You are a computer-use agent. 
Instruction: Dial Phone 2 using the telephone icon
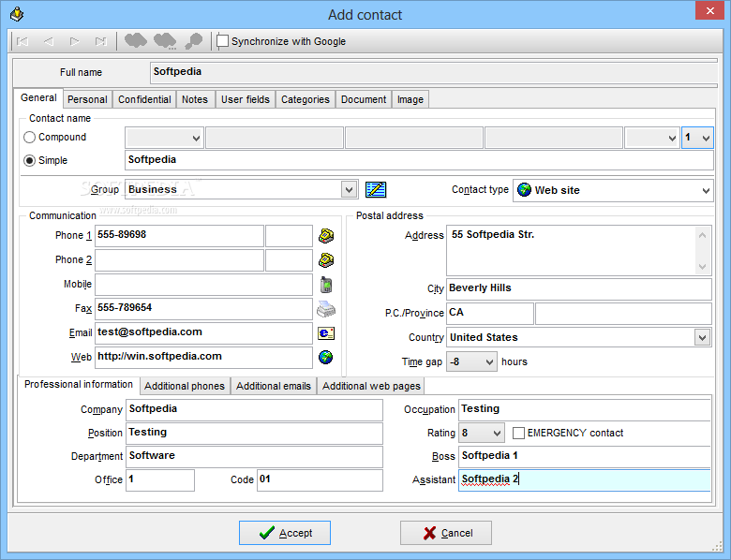click(326, 260)
